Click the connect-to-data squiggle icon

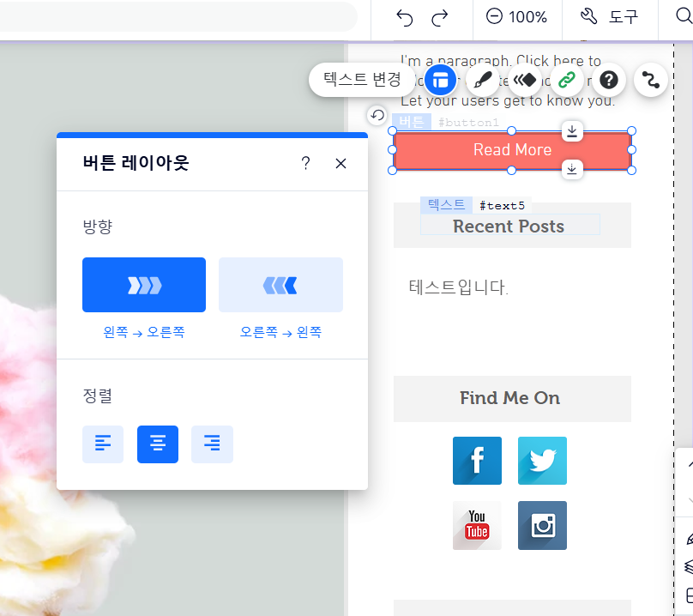tap(651, 80)
